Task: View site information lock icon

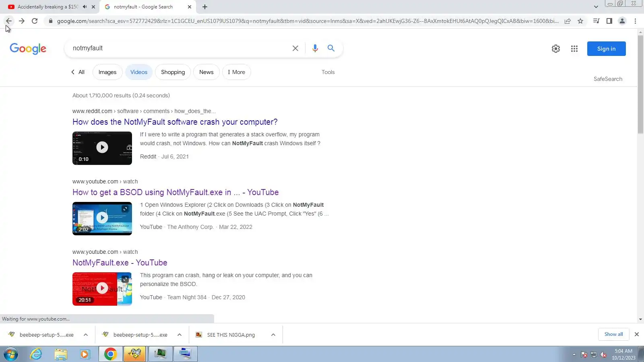Action: pyautogui.click(x=50, y=21)
